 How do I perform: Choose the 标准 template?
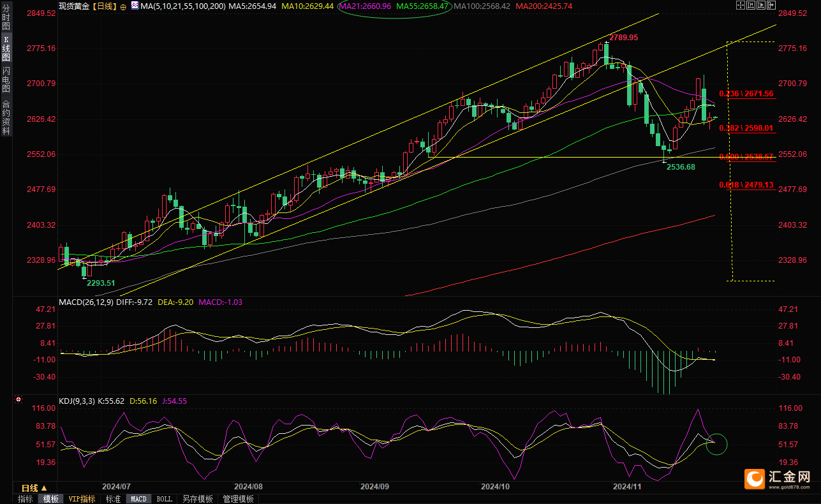113,499
